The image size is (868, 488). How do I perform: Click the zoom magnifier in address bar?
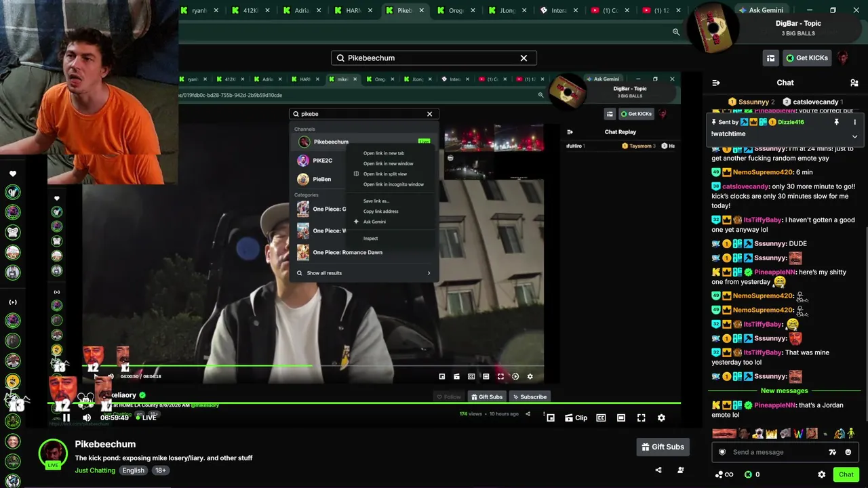point(676,32)
